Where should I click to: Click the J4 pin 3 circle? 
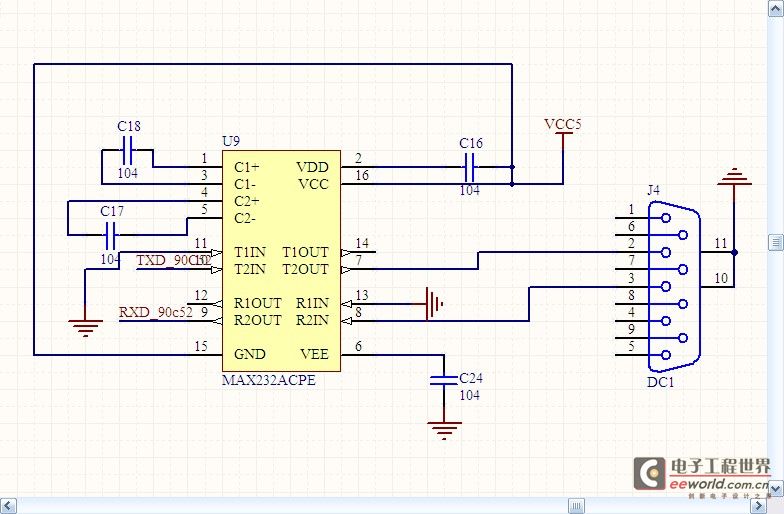coord(665,286)
